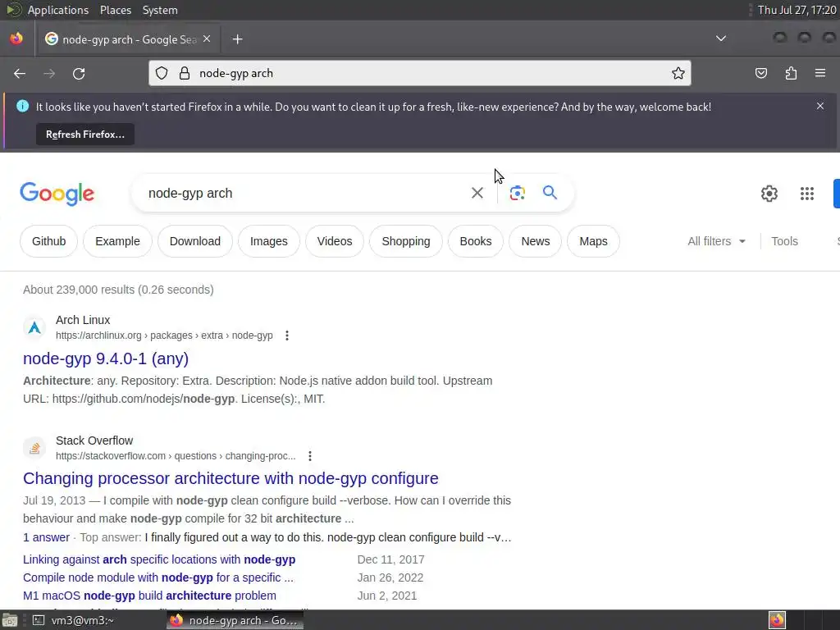840x630 pixels.
Task: Open Google quick settings gear
Action: pyautogui.click(x=769, y=194)
